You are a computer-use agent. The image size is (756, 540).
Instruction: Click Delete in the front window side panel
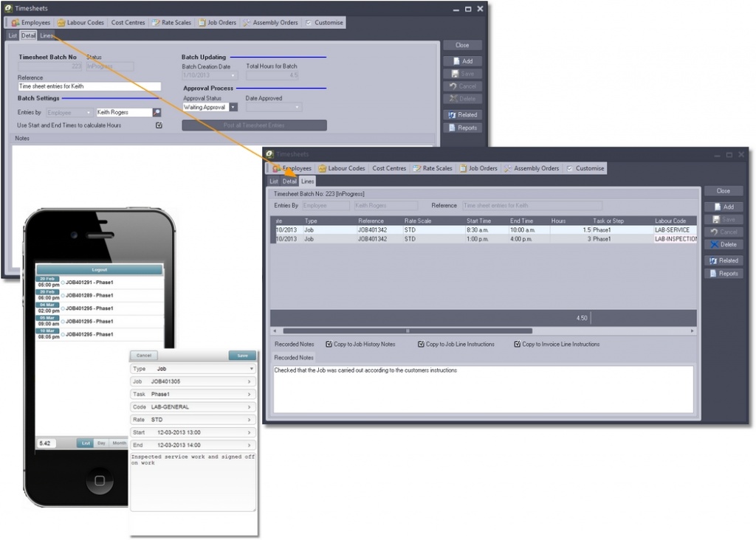tap(723, 244)
